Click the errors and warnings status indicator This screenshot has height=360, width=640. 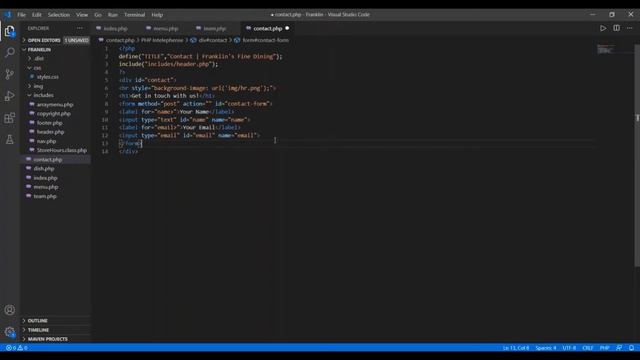tap(17, 348)
